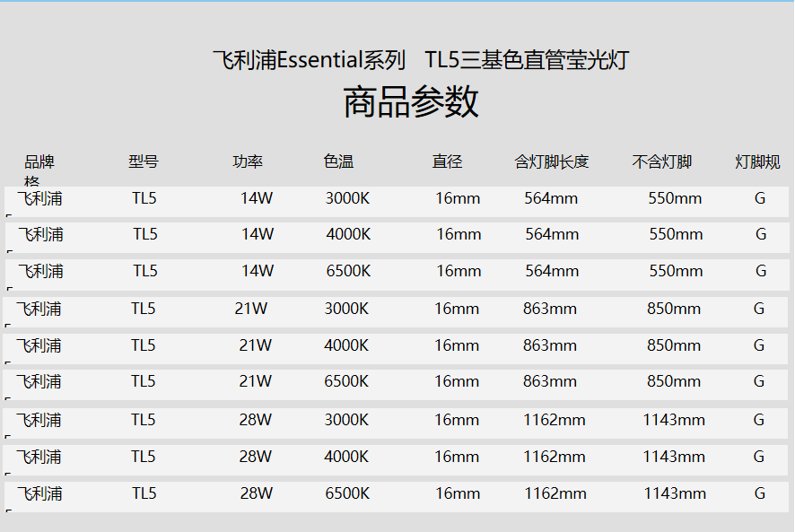The height and width of the screenshot is (532, 795).
Task: Pick 6500K in the 28W row
Action: [x=347, y=493]
